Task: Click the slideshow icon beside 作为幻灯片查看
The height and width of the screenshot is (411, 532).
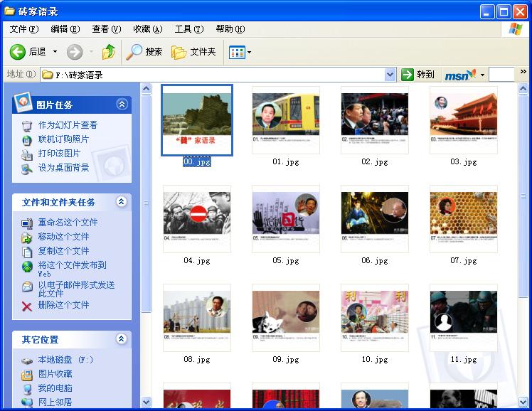Action: tap(27, 126)
